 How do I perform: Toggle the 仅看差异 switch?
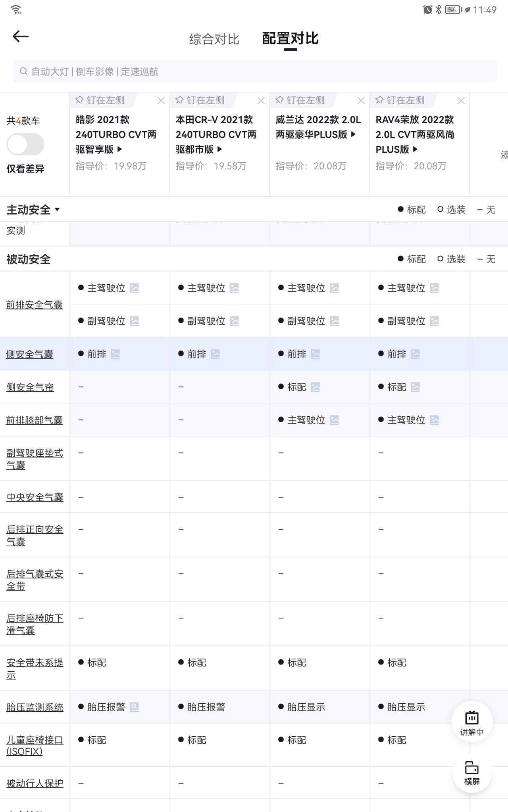(25, 144)
